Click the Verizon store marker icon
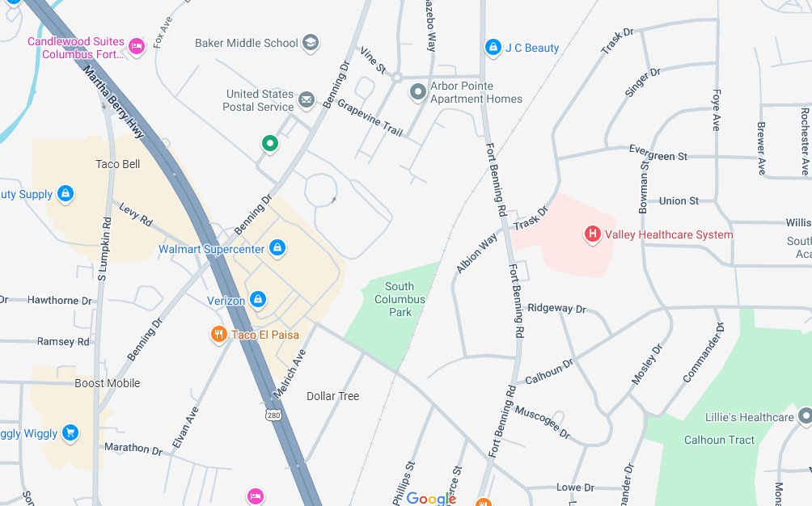The image size is (812, 506). point(257,299)
